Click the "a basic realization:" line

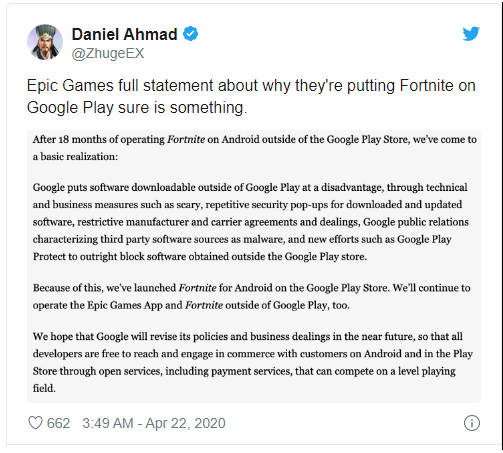[75, 157]
